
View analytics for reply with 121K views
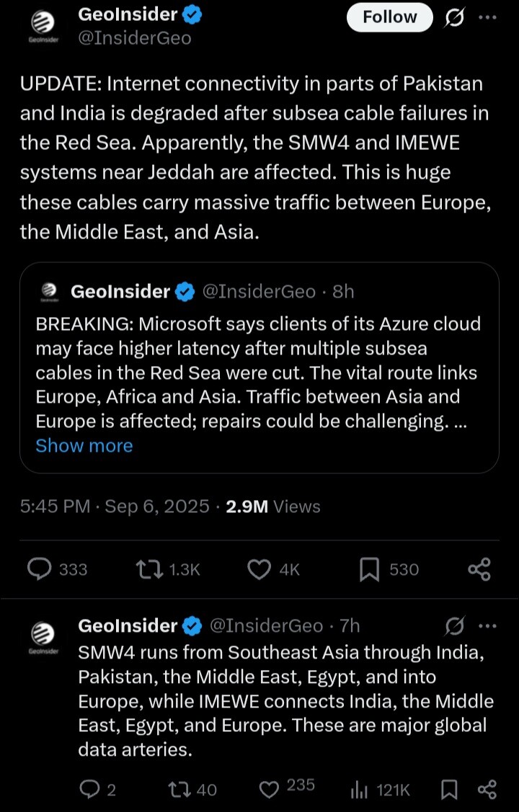(359, 790)
